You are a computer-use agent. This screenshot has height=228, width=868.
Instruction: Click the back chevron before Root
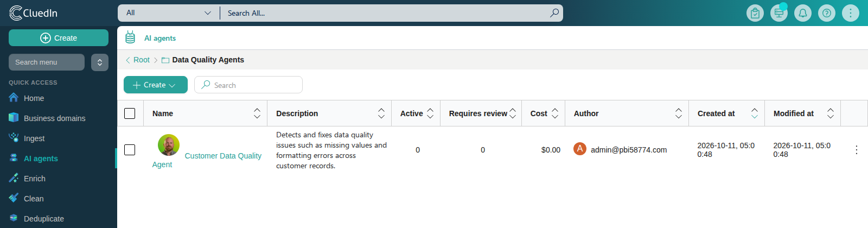(x=127, y=60)
